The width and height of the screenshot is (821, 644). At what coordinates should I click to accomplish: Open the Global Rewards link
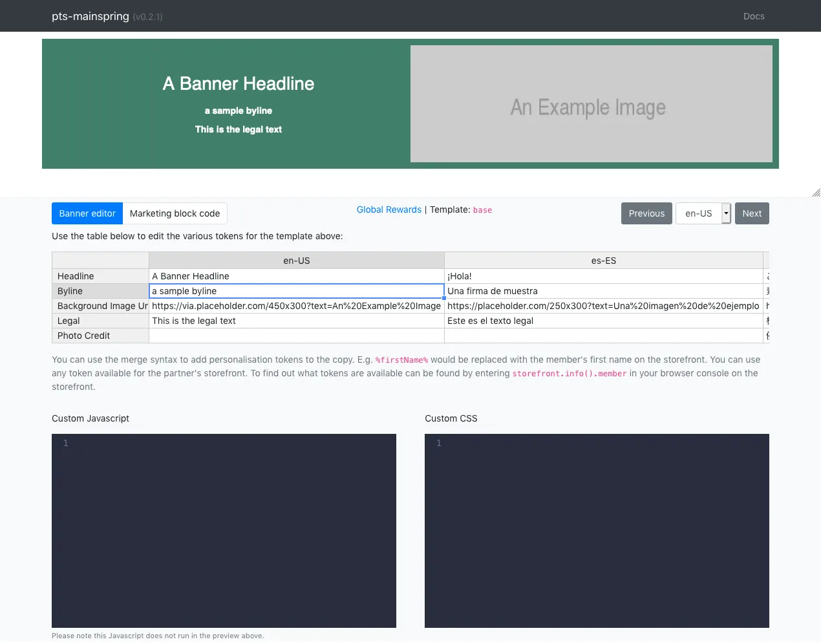[x=389, y=209]
